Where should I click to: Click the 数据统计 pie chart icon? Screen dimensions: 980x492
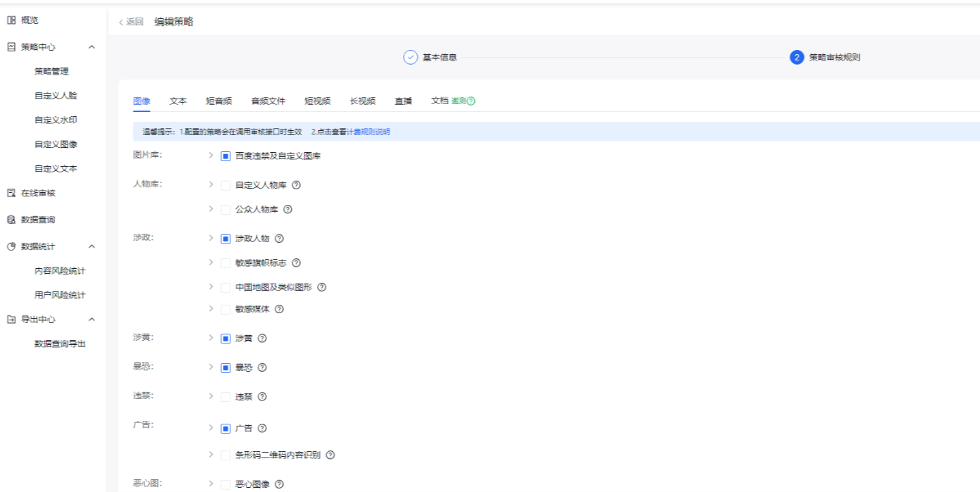click(x=11, y=246)
